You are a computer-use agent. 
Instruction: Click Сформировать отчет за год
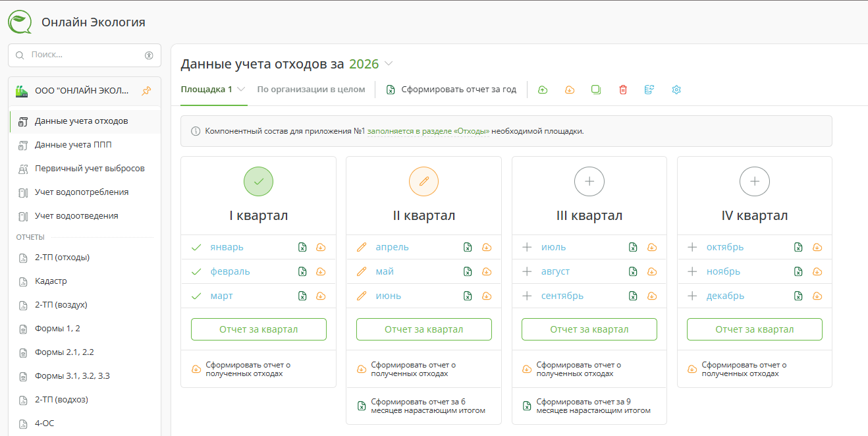click(x=451, y=90)
